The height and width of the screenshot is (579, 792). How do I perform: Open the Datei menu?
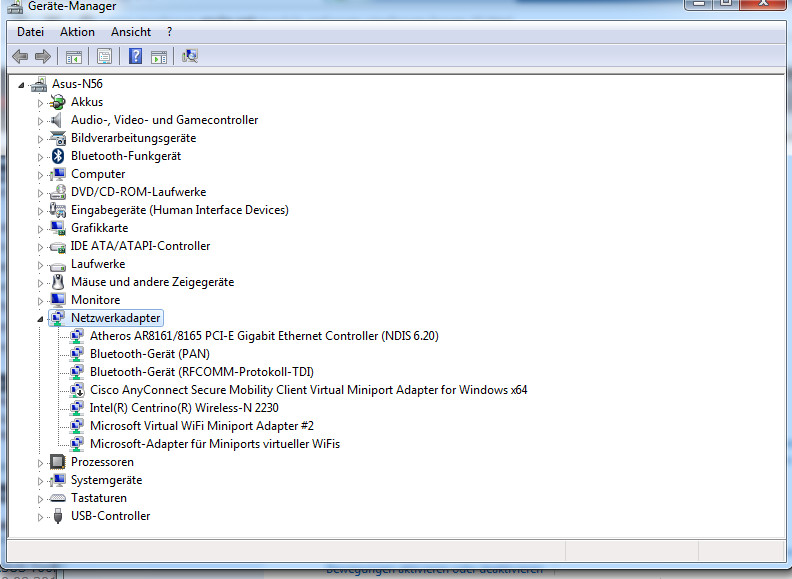pos(30,32)
